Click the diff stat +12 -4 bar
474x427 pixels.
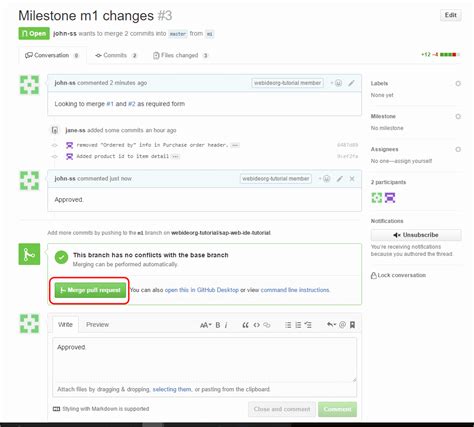pyautogui.click(x=440, y=54)
